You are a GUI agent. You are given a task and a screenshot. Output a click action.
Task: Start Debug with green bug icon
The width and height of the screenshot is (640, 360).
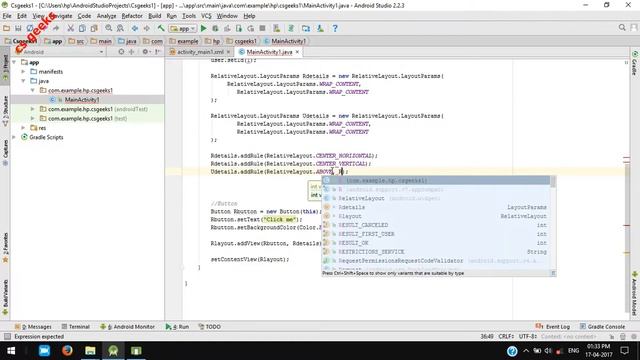pyautogui.click(x=215, y=28)
